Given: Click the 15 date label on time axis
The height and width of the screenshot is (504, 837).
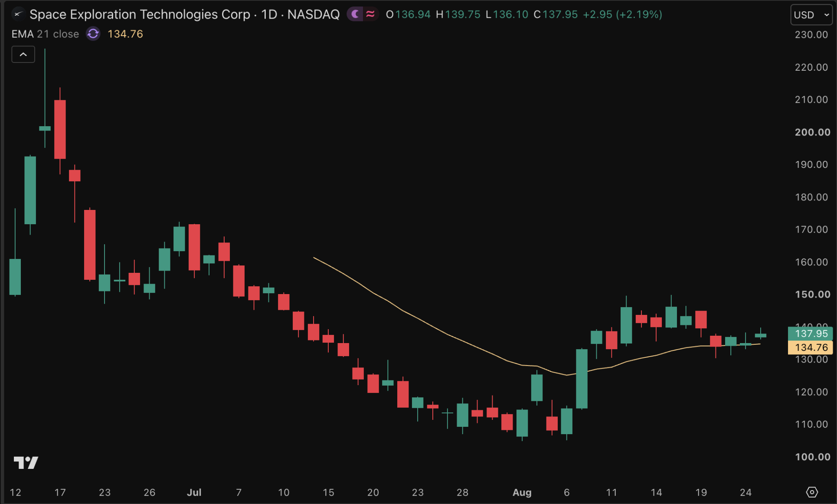Looking at the screenshot, I should point(328,492).
